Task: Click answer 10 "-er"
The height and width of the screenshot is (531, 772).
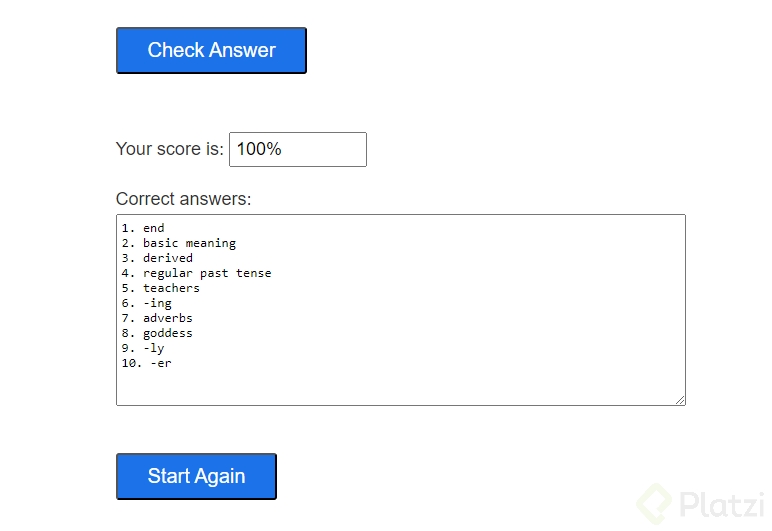Action: tap(160, 363)
